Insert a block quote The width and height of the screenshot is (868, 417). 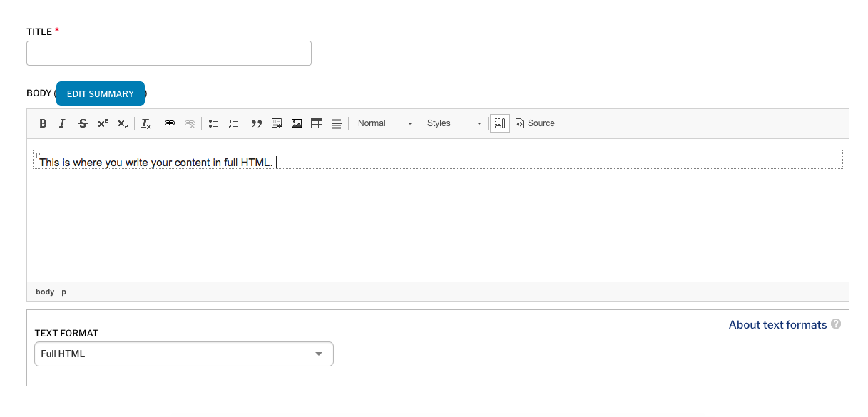point(257,123)
